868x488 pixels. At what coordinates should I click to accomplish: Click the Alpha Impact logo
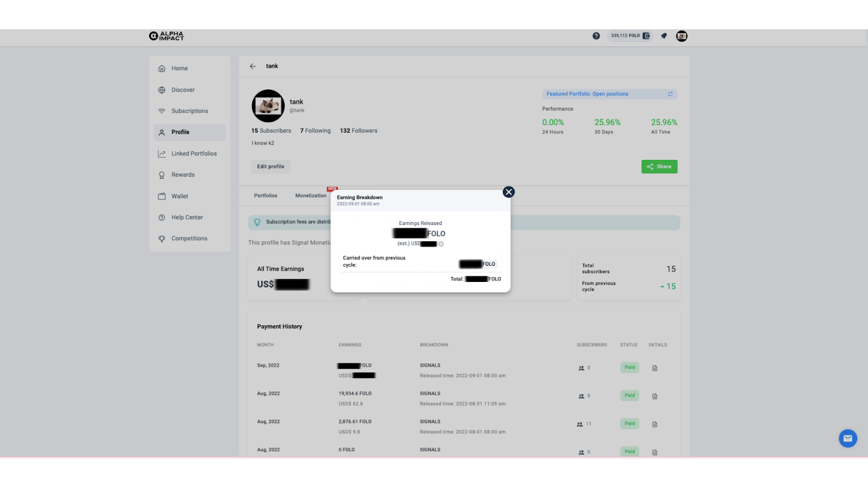point(167,36)
